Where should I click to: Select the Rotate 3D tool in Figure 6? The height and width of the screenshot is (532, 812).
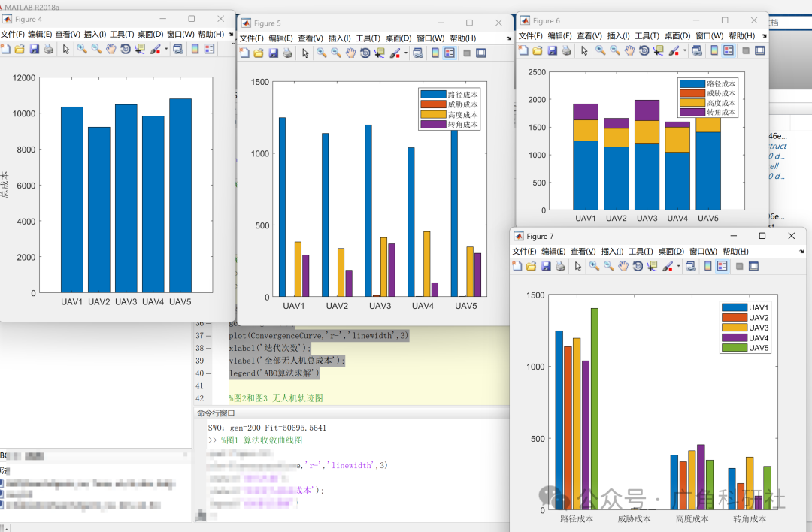[644, 50]
